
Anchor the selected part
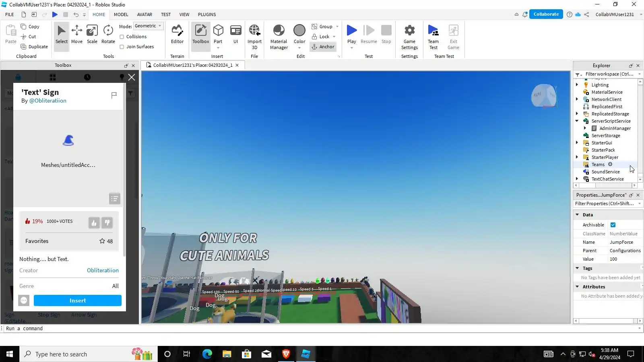point(323,47)
